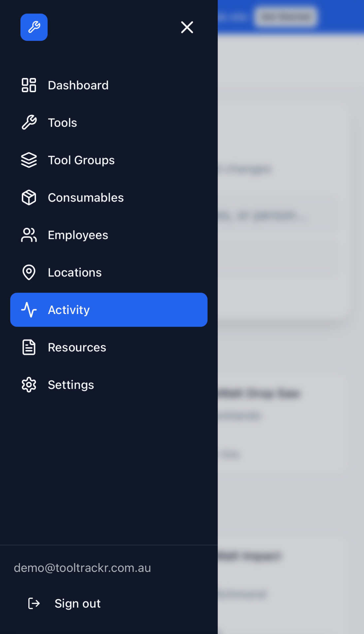Click the Dashboard grid icon
The width and height of the screenshot is (364, 634).
click(29, 85)
